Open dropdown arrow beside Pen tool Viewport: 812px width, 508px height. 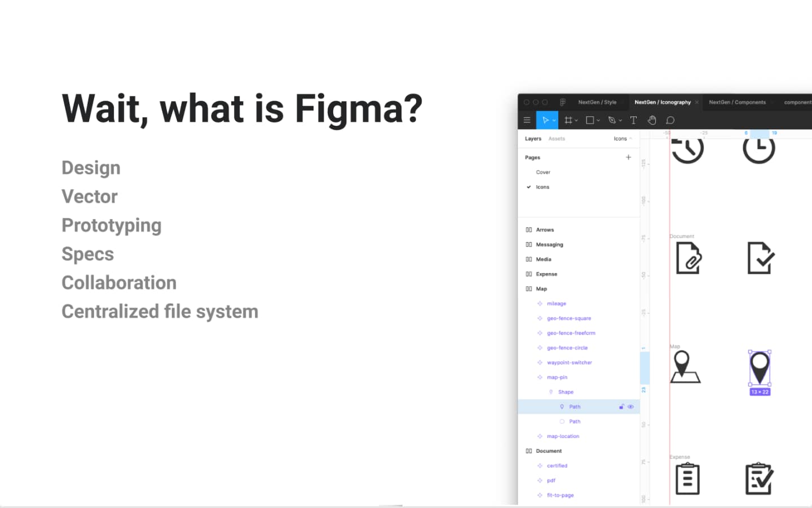point(620,121)
